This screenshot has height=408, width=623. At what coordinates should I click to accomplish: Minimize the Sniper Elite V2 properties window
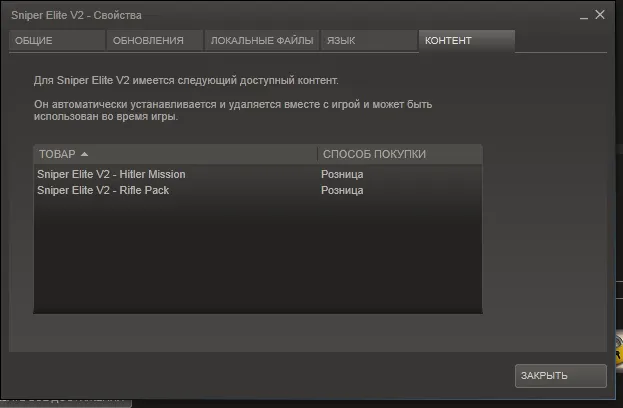coord(584,16)
